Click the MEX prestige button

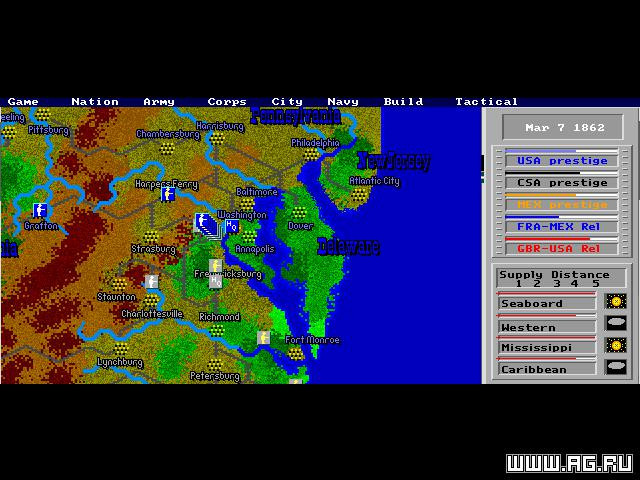562,204
